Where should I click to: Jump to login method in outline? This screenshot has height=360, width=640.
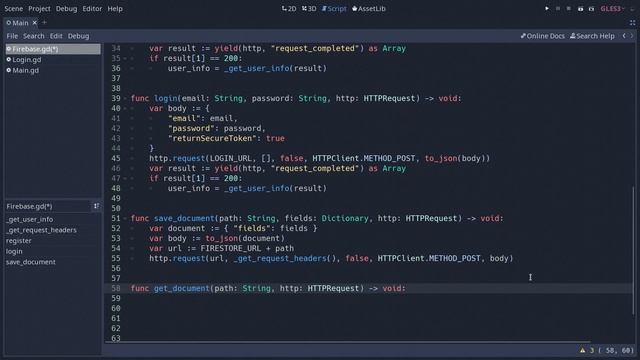[x=14, y=251]
